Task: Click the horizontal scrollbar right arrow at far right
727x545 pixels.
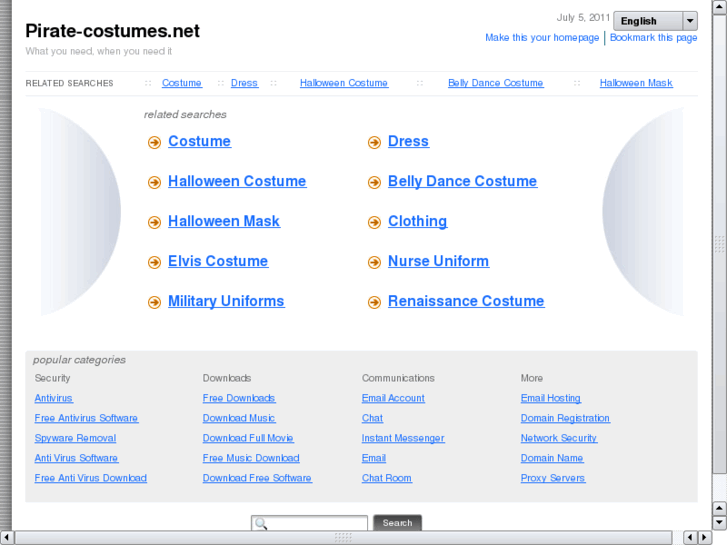Action: 705,538
